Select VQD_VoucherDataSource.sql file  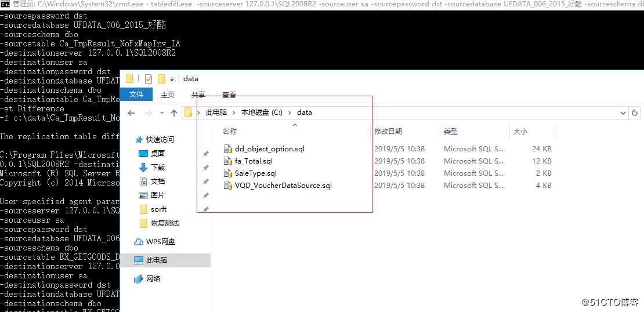(283, 186)
